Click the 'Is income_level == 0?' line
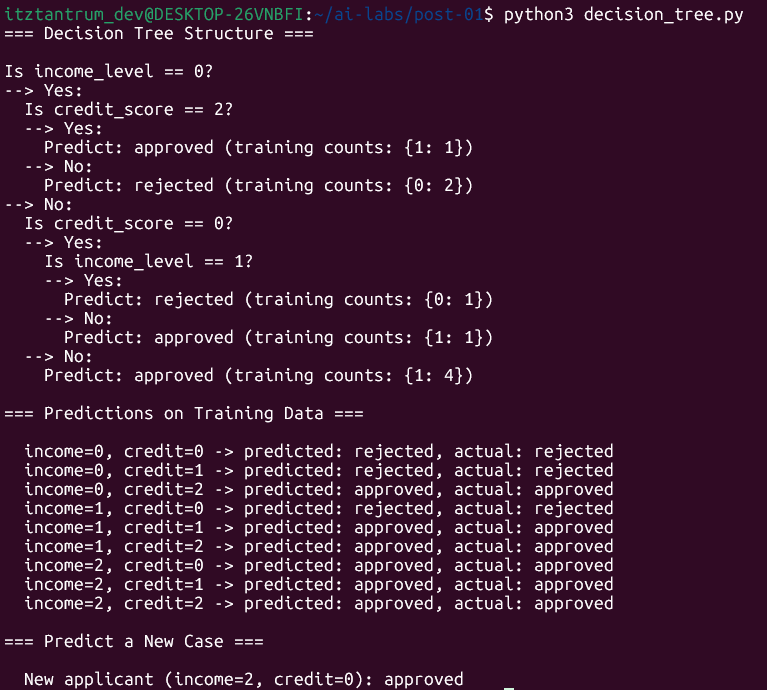This screenshot has height=690, width=767. click(118, 72)
